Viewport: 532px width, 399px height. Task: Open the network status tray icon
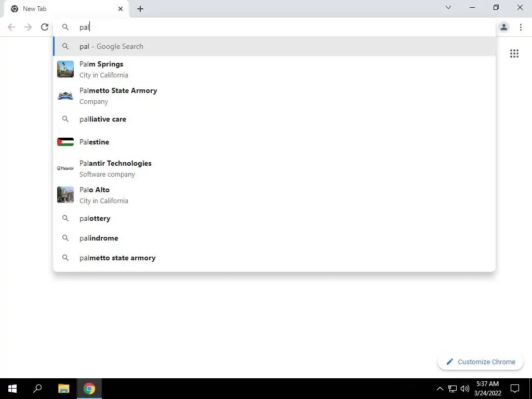tap(453, 389)
